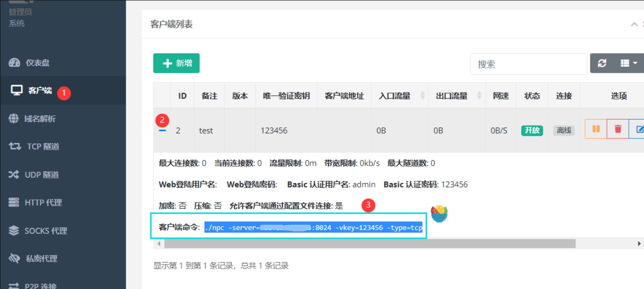Open 私密代理 menu entry
644x289 pixels.
click(63, 259)
